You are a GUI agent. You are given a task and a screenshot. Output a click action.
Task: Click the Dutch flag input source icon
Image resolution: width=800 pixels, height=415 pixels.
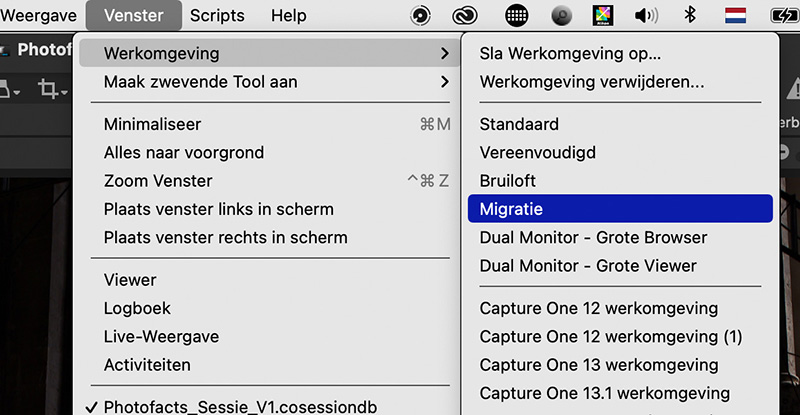click(735, 16)
